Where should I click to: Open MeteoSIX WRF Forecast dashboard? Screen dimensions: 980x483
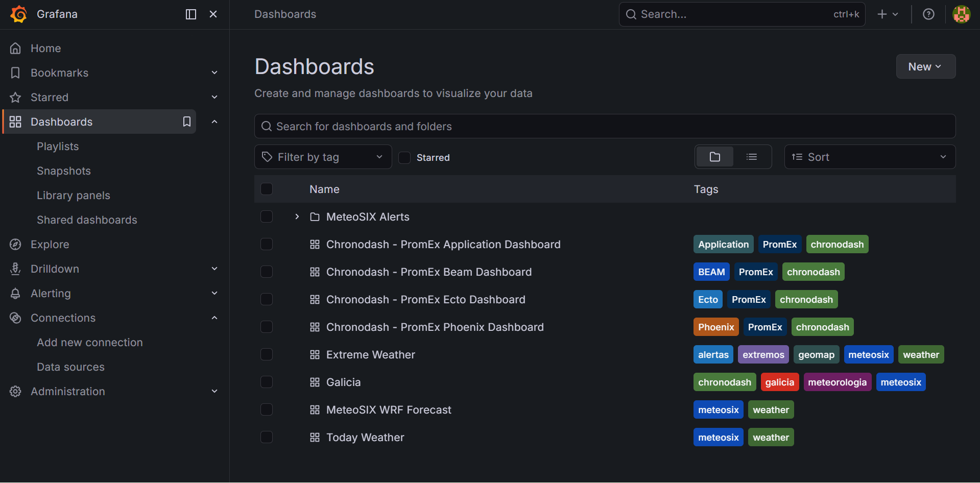pyautogui.click(x=389, y=410)
